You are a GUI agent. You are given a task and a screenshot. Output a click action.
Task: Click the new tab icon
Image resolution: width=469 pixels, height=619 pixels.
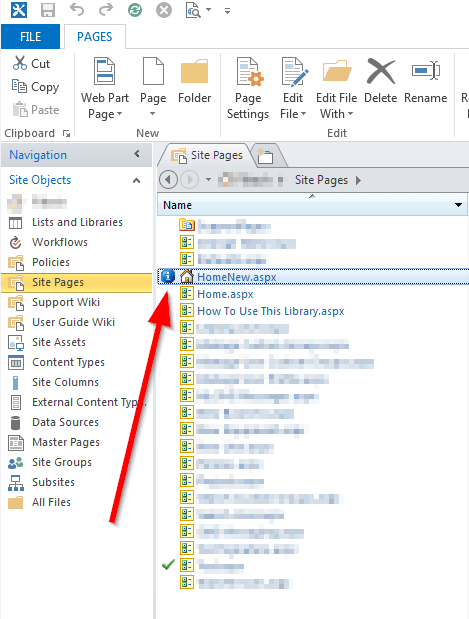(265, 156)
